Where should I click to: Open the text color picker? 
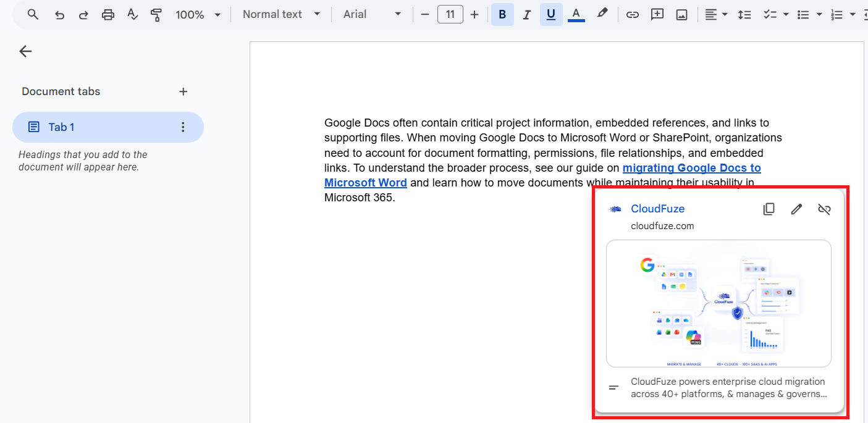(576, 14)
